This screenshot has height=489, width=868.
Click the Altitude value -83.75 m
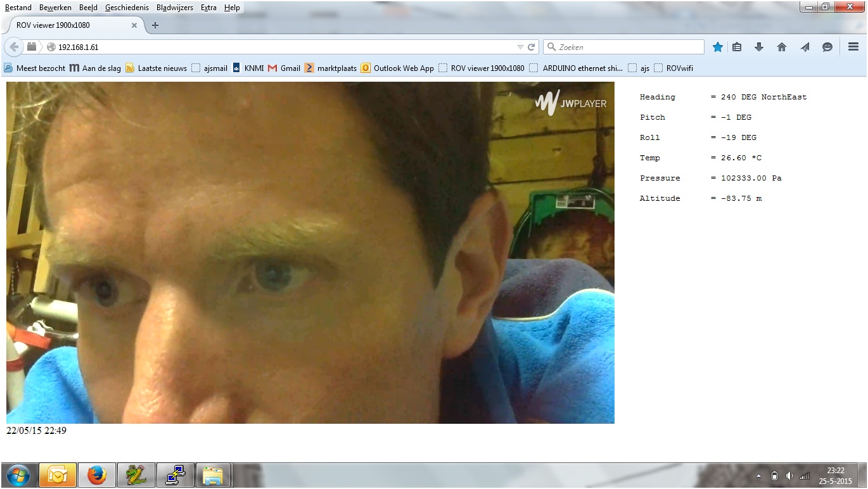tap(741, 198)
